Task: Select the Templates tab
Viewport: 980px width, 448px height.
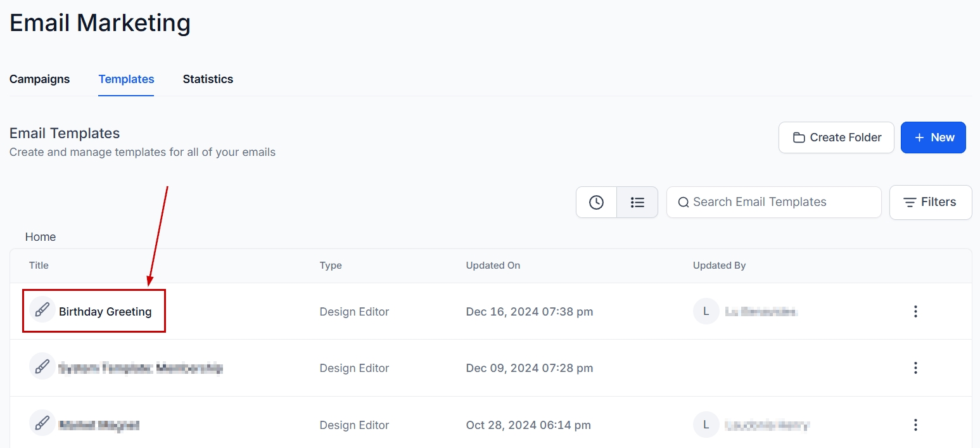Action: pos(126,79)
